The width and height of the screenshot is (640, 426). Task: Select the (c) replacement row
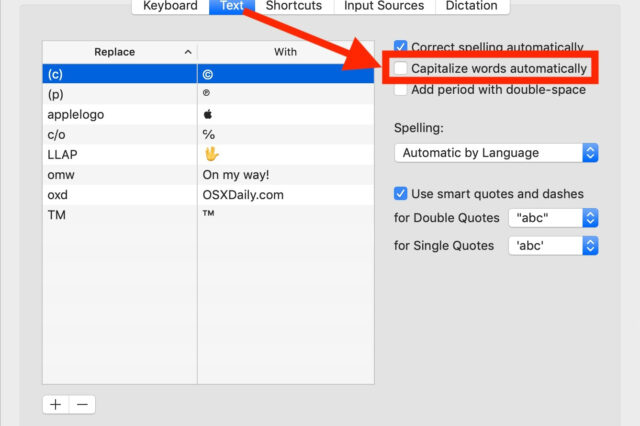tap(208, 74)
